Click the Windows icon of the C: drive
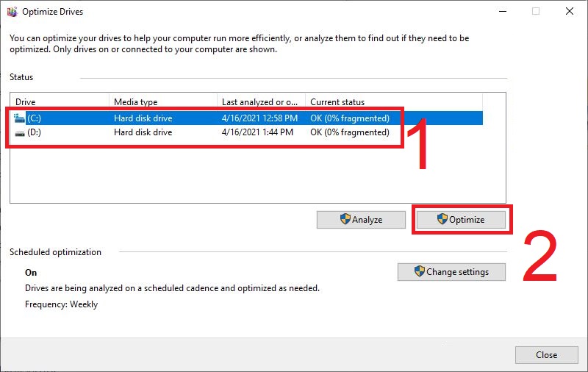The image size is (588, 372). click(x=19, y=118)
